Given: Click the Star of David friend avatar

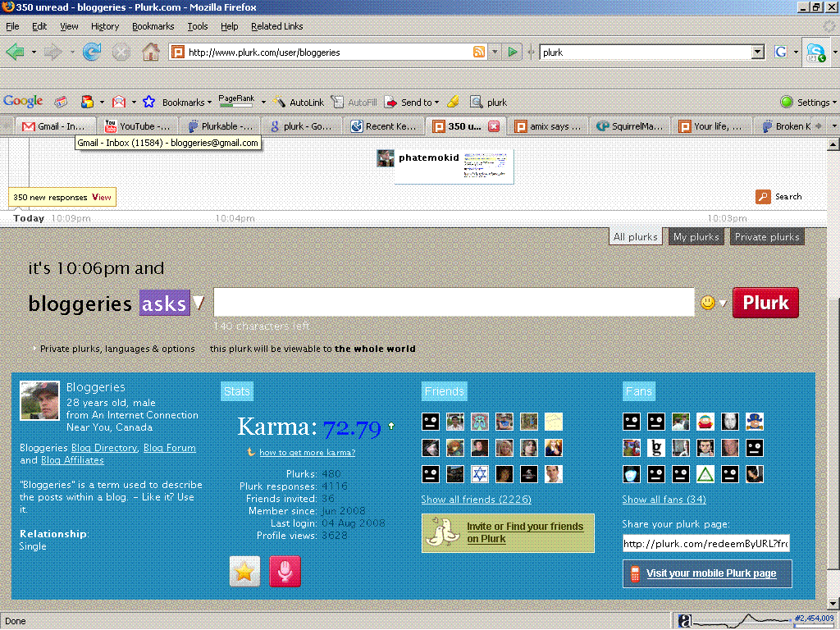Looking at the screenshot, I should [479, 474].
